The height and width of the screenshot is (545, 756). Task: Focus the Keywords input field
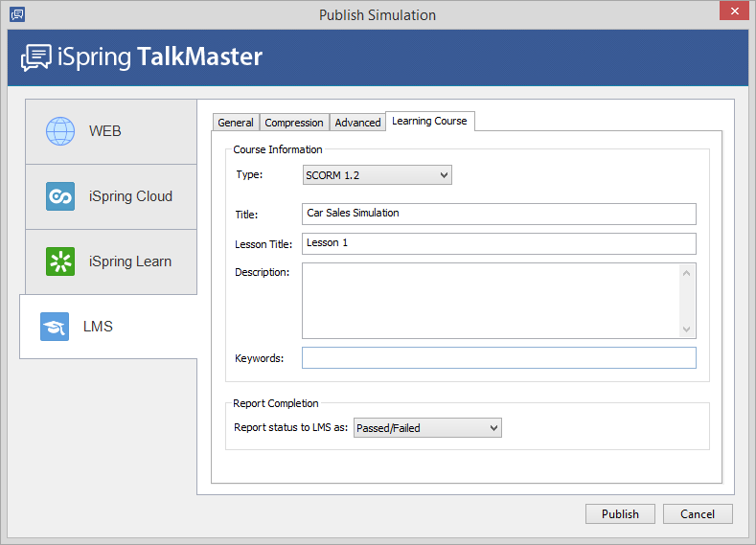click(x=498, y=358)
